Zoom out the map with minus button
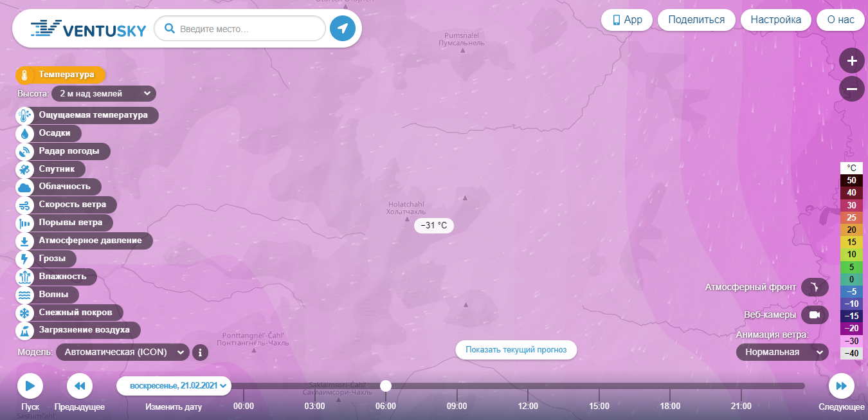 click(x=852, y=89)
